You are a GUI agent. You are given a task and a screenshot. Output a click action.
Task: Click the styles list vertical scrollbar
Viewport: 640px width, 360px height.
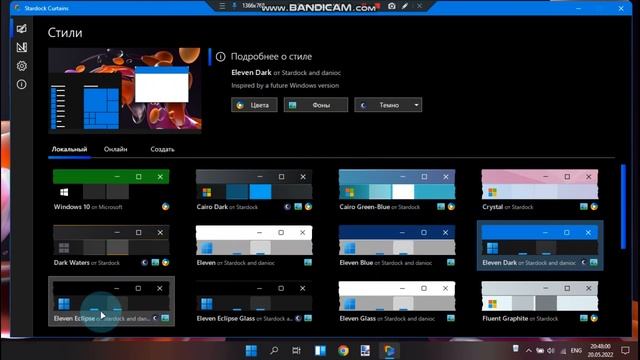[x=623, y=207]
